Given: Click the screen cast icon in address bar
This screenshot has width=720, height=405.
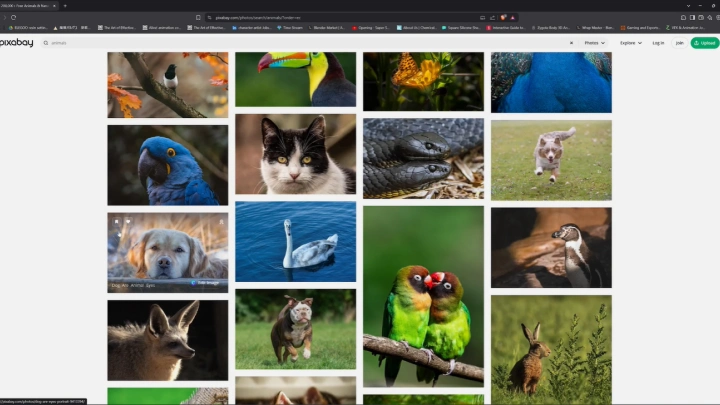Looking at the screenshot, I should coord(482,17).
